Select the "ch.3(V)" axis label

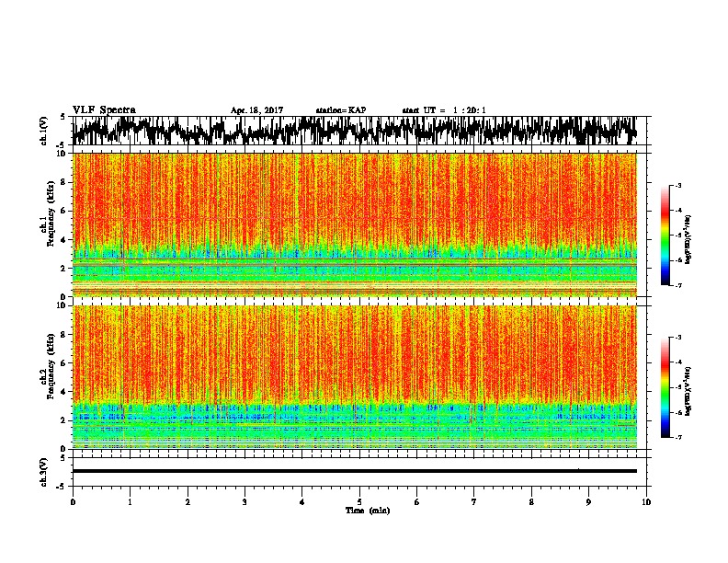[44, 472]
